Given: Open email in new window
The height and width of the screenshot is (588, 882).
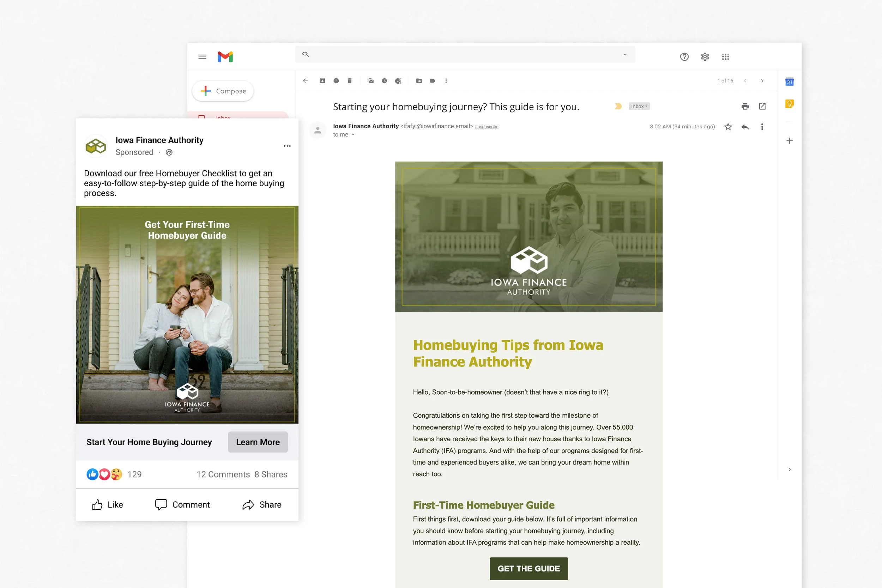Looking at the screenshot, I should pyautogui.click(x=762, y=106).
